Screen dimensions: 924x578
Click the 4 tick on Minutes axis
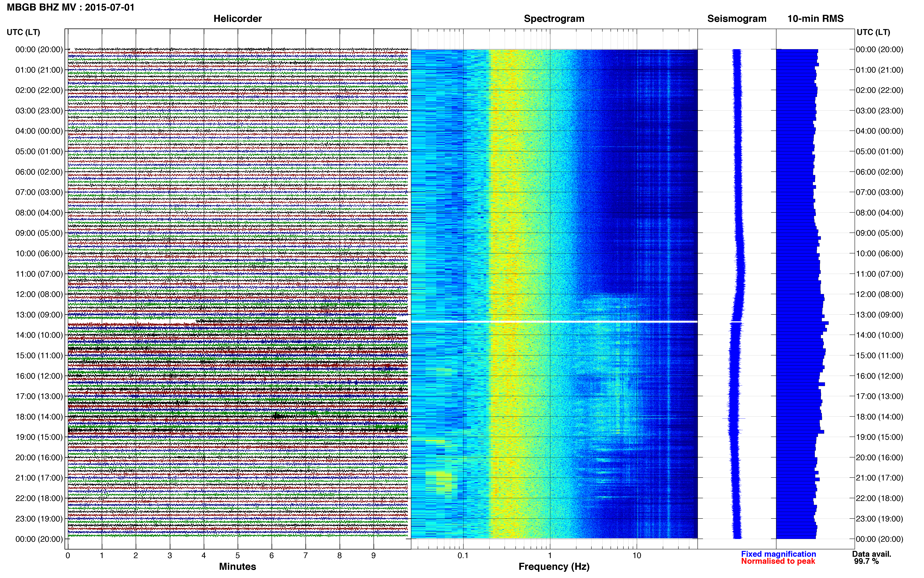204,555
